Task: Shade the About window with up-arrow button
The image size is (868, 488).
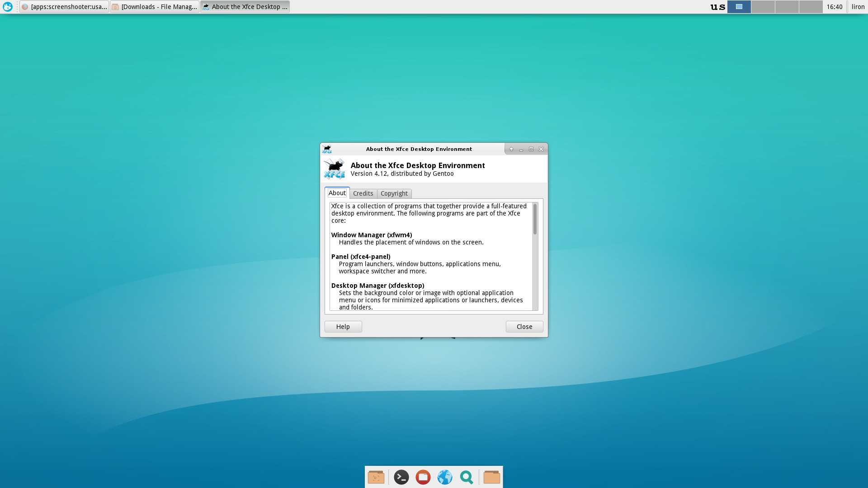Action: coord(511,149)
